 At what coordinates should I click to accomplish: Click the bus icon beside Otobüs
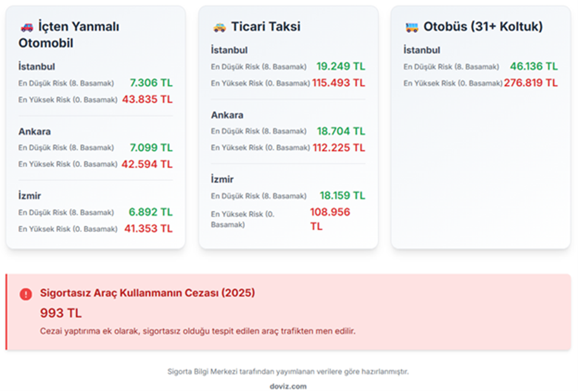pyautogui.click(x=412, y=27)
